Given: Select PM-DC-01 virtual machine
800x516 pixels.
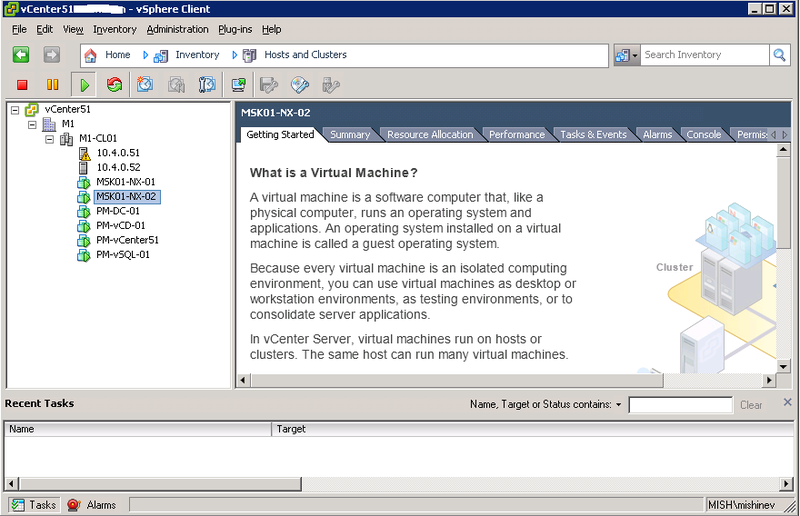Looking at the screenshot, I should 118,211.
